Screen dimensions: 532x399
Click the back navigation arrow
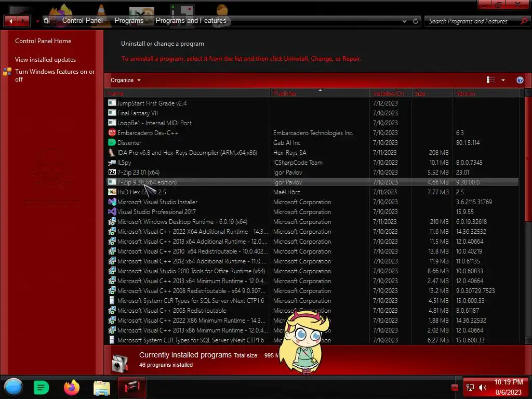[x=11, y=21]
